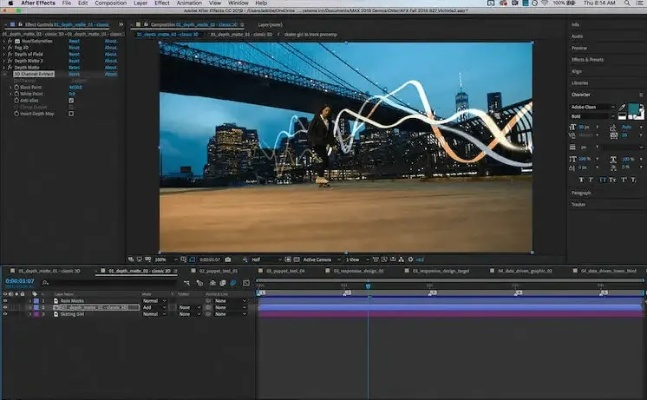The image size is (647, 400).
Task: Open the Adobe Clean font family dropdown
Action: (590, 106)
